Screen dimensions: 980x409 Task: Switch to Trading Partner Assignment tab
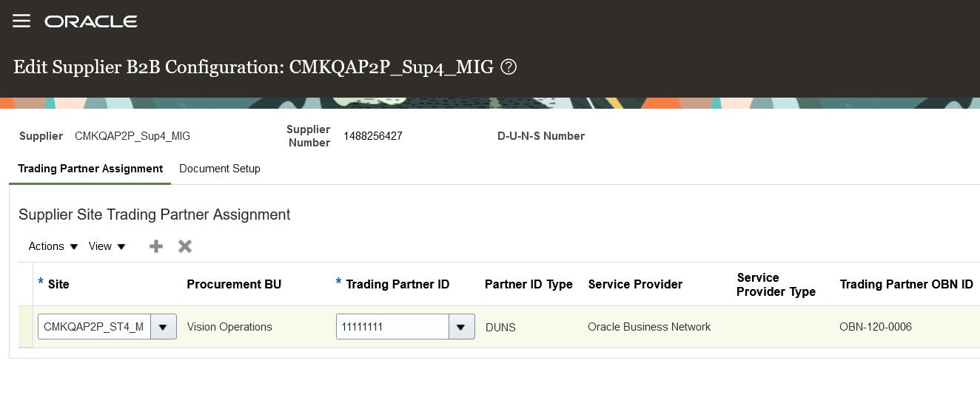[90, 169]
